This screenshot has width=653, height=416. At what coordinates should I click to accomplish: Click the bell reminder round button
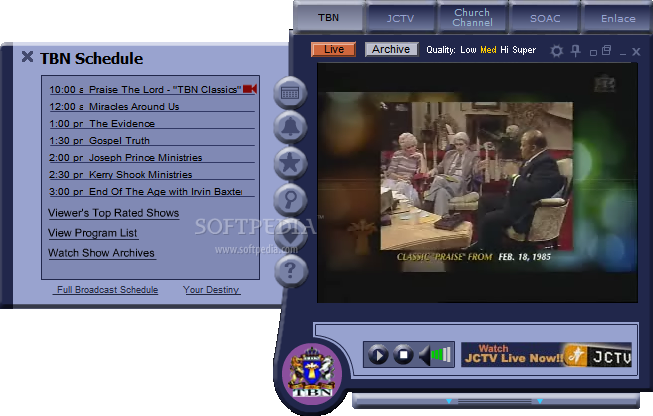coord(290,127)
